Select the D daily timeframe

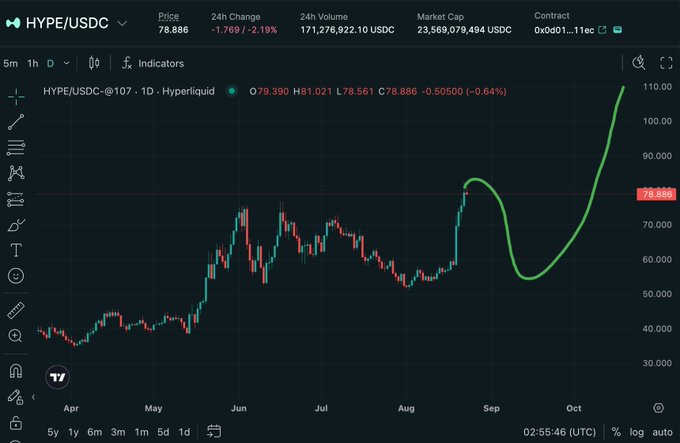pos(50,64)
